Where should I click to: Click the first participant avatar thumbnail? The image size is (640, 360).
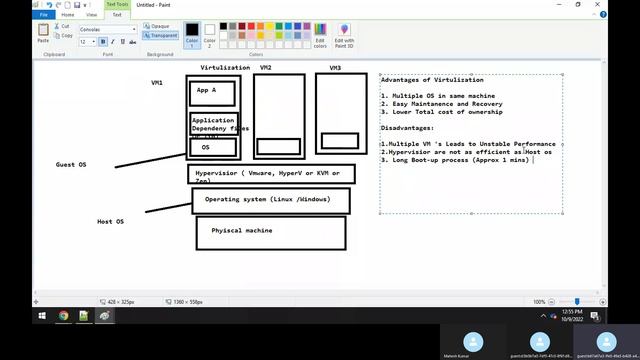pos(473,342)
